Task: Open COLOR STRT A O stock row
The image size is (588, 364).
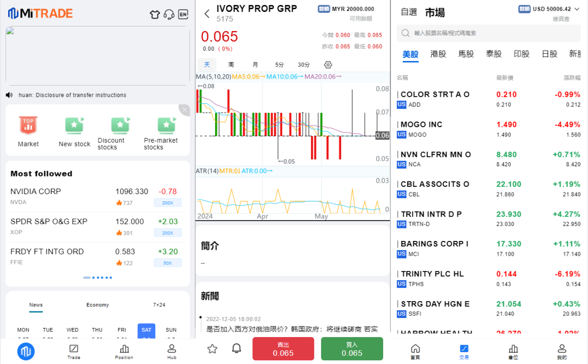Action: (489, 99)
